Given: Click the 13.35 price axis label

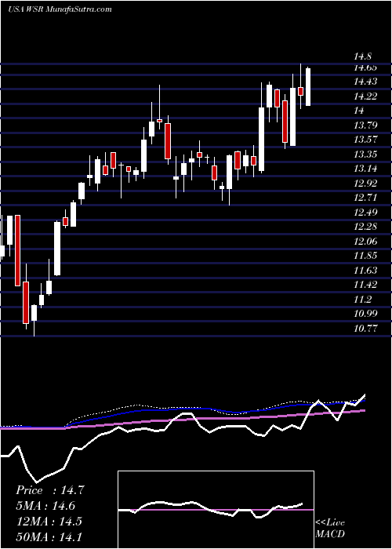Looking at the screenshot, I should tap(365, 155).
